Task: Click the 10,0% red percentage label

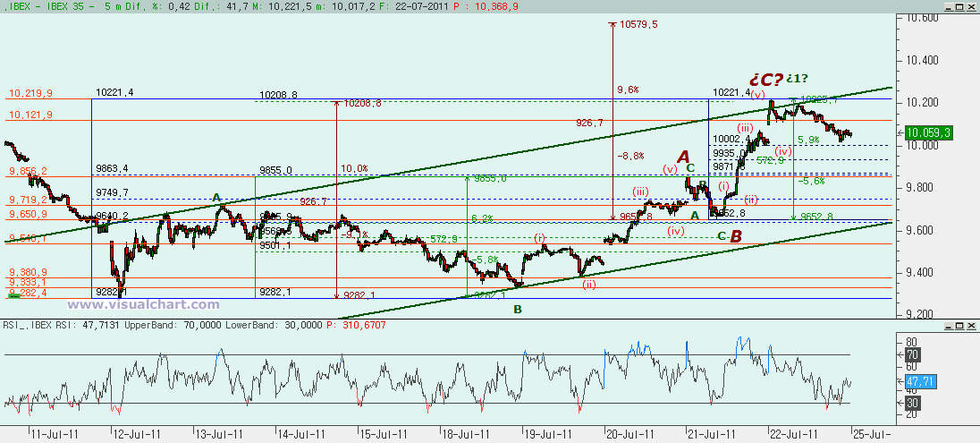Action: coord(354,169)
